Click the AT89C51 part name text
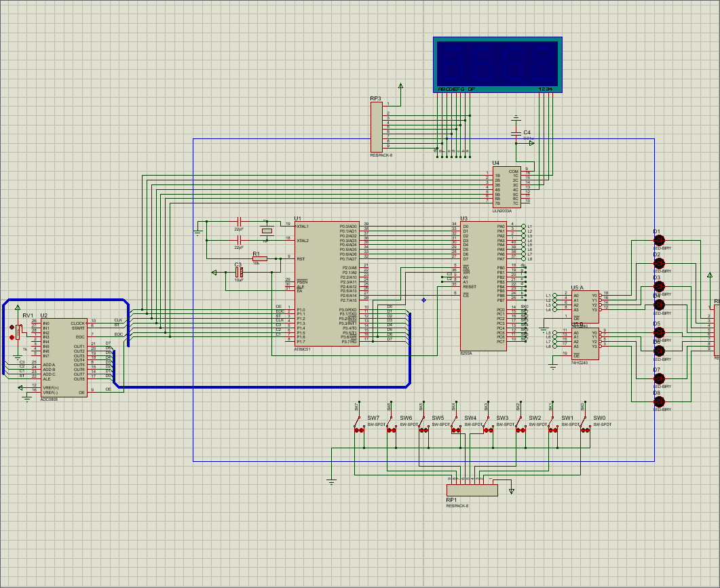720x588 pixels. (x=302, y=349)
